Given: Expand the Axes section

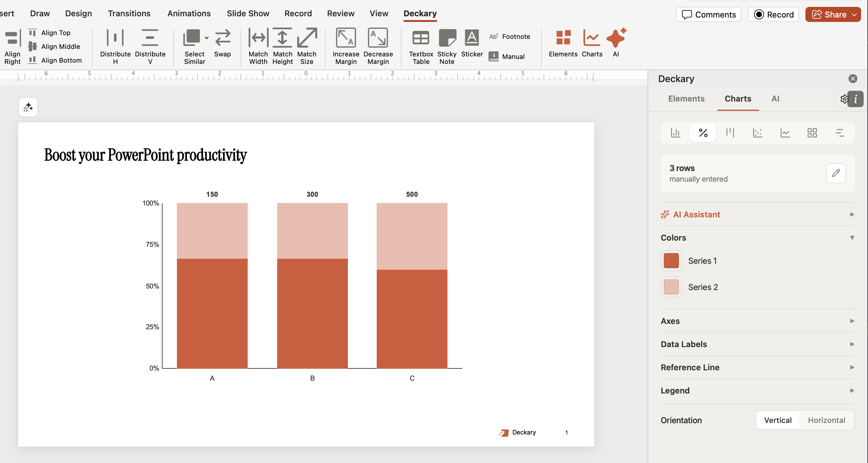Looking at the screenshot, I should coord(757,321).
